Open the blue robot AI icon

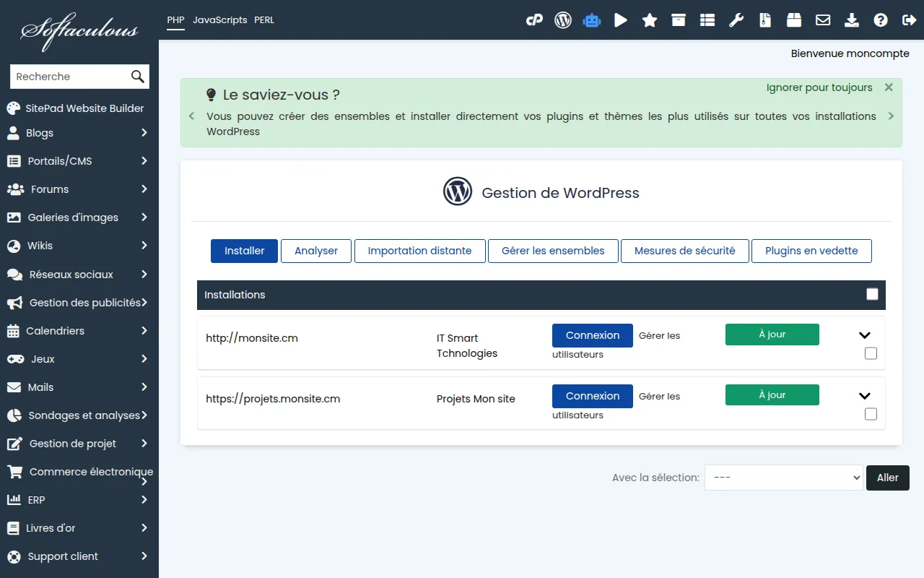[592, 20]
